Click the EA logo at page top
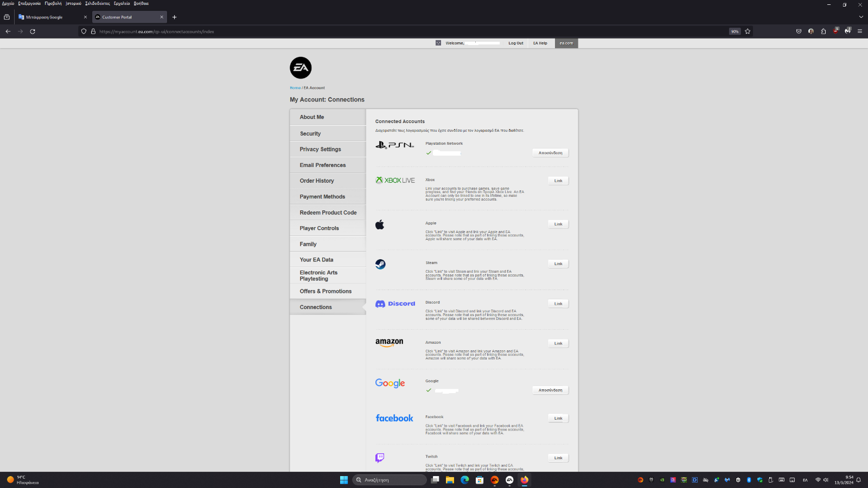This screenshot has height=488, width=868. coord(301,68)
